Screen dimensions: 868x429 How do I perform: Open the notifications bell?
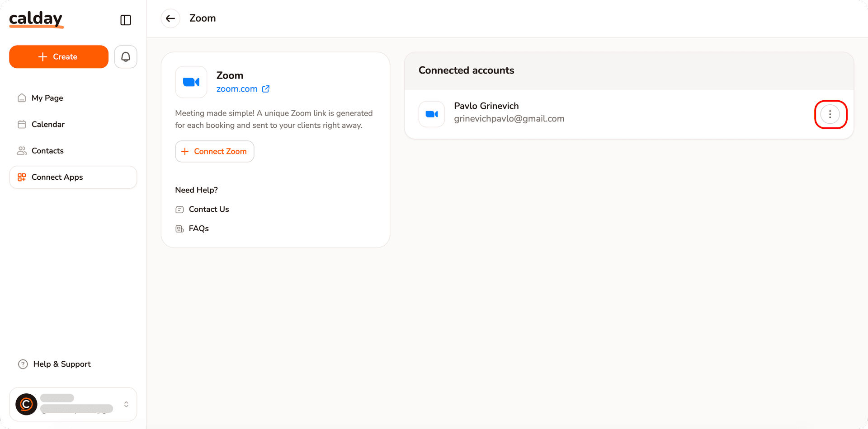pos(126,57)
